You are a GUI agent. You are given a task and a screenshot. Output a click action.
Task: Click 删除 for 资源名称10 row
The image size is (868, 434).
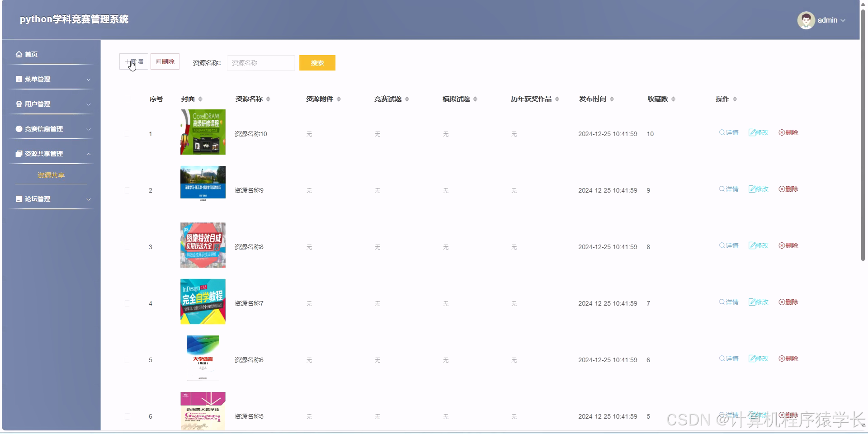788,132
